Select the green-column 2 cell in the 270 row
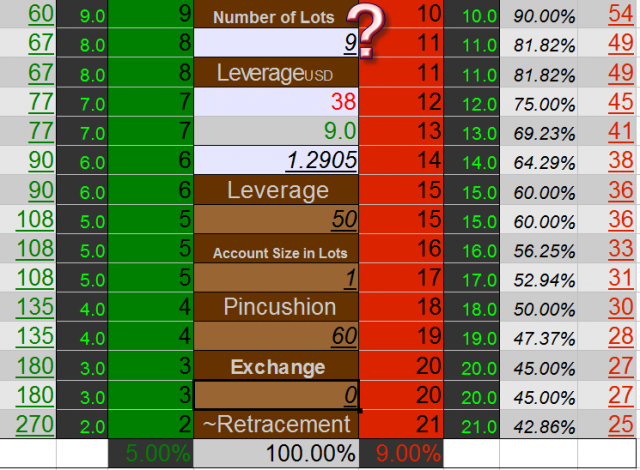Screen dimensions: 640x470 click(151, 424)
